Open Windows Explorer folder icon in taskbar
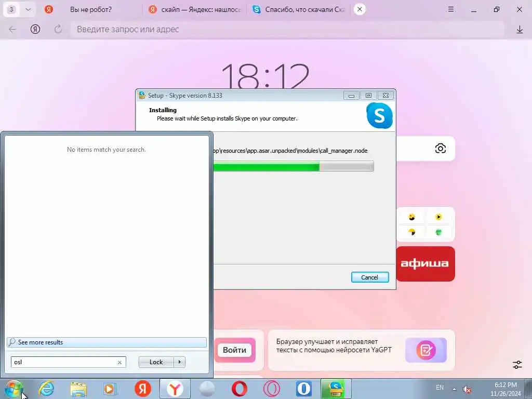 point(78,389)
